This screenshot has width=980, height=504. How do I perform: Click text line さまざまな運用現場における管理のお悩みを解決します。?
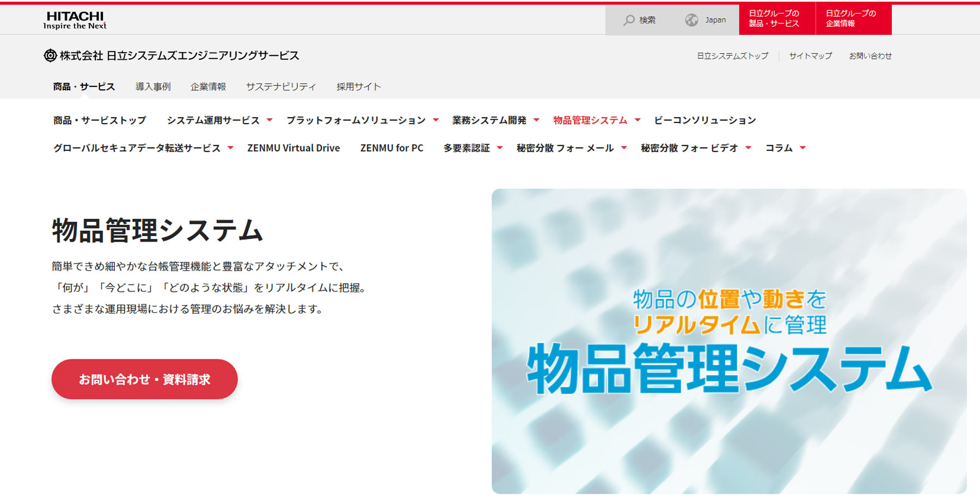(188, 309)
